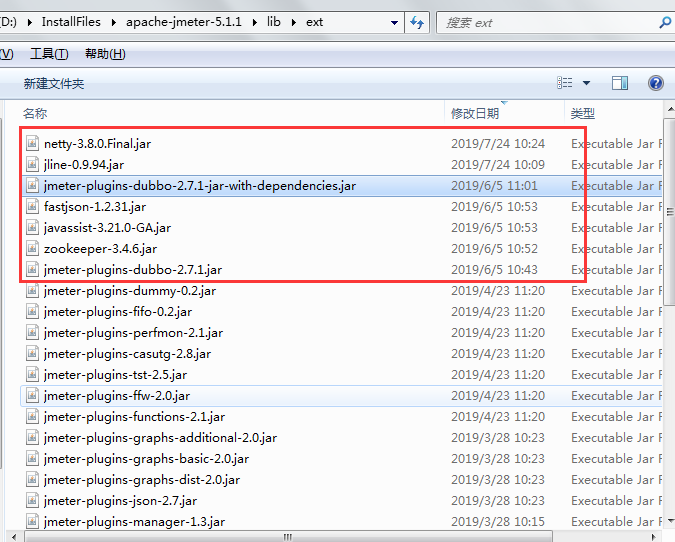Click jar icon of jmeter-plugins-graphs-basic-2.0.jar
The height and width of the screenshot is (542, 675).
[x=32, y=458]
